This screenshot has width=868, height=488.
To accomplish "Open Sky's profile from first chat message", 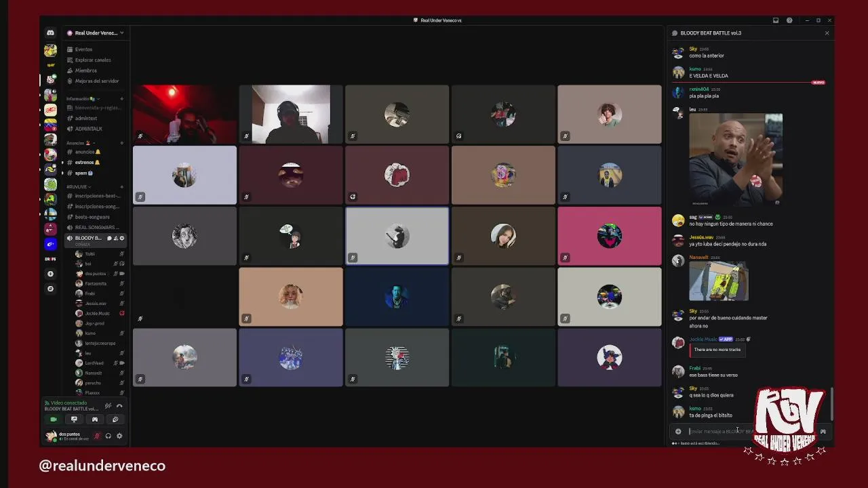I will (x=693, y=49).
